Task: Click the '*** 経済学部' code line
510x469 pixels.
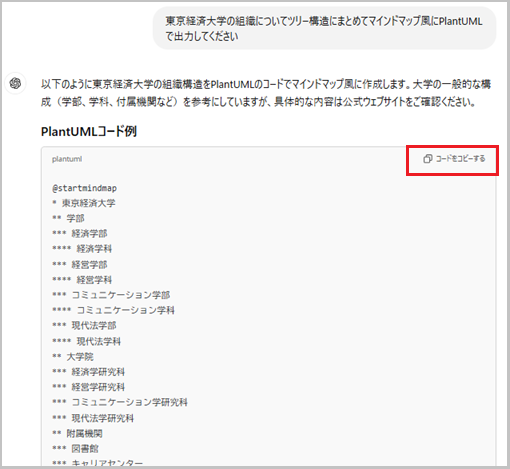Action: coord(80,234)
